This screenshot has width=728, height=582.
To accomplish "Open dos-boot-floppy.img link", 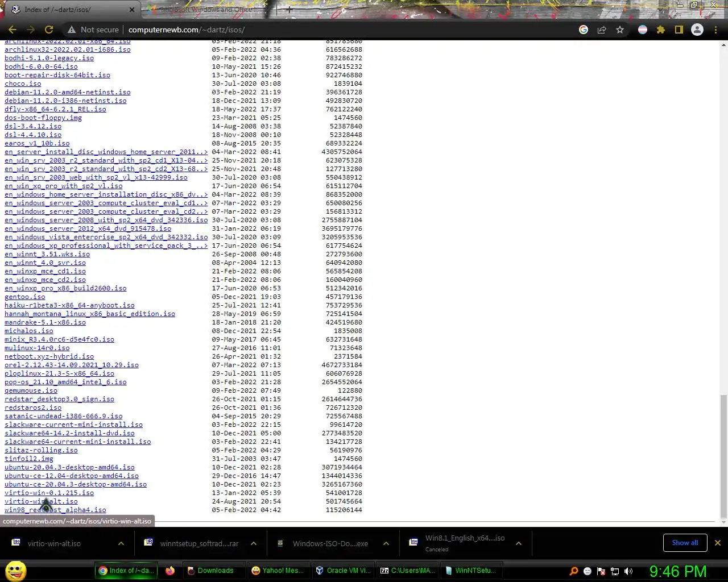I will (43, 118).
